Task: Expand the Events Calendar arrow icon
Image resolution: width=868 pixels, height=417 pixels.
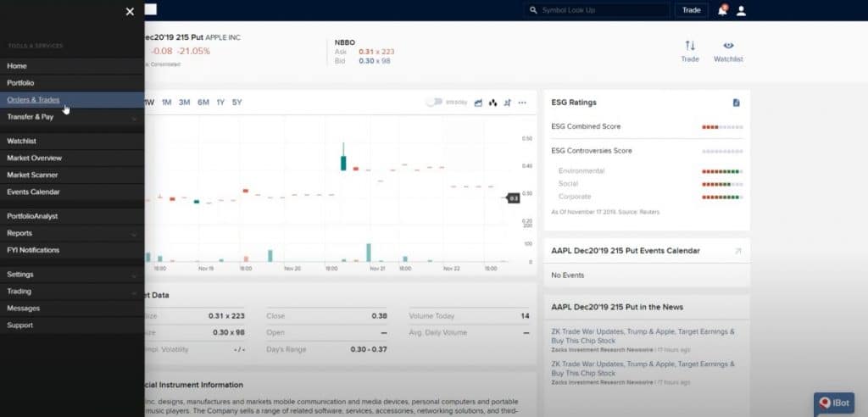Action: (x=737, y=252)
